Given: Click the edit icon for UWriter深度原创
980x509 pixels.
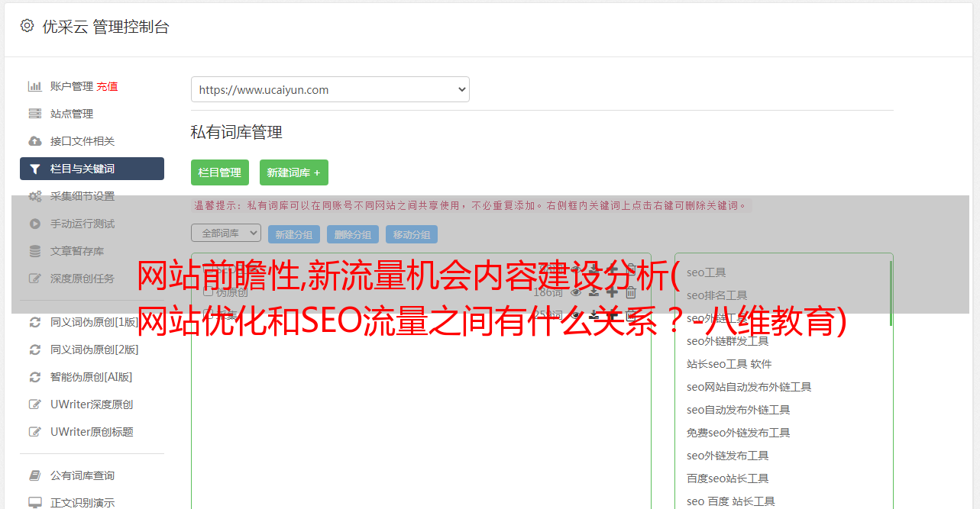Looking at the screenshot, I should (35, 404).
